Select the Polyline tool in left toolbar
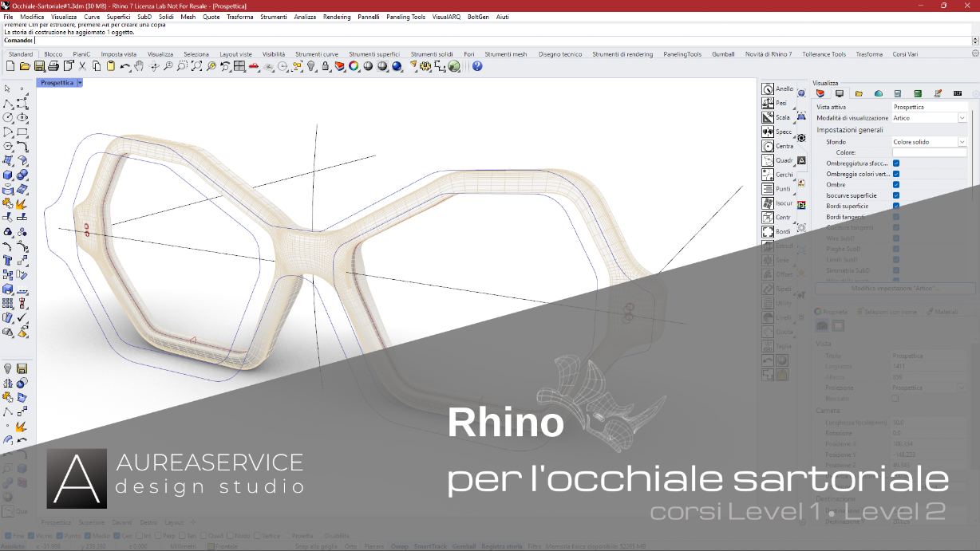 coord(8,103)
